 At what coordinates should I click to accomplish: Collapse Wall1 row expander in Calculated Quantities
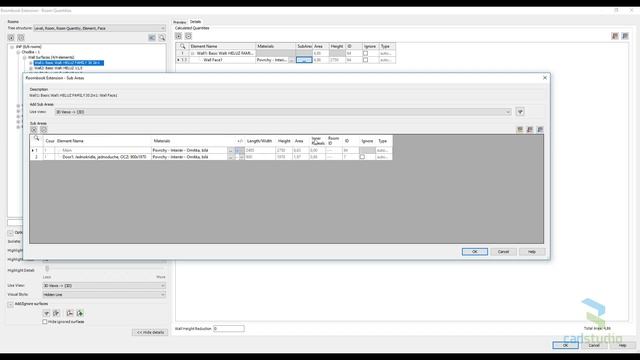[193, 53]
